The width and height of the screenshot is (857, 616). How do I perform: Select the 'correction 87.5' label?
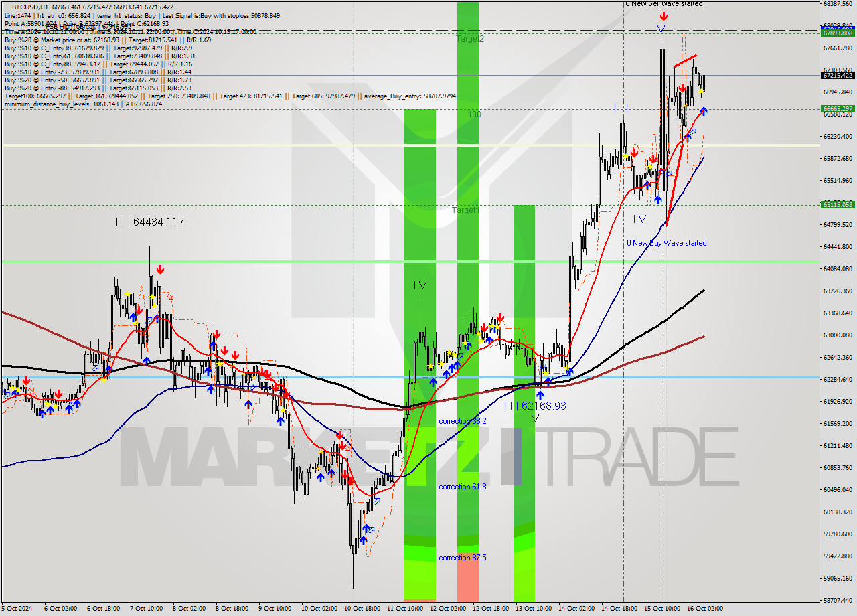click(463, 558)
